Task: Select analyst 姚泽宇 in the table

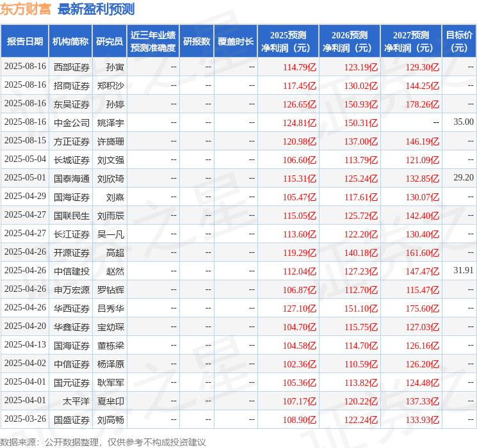Action: tap(111, 122)
